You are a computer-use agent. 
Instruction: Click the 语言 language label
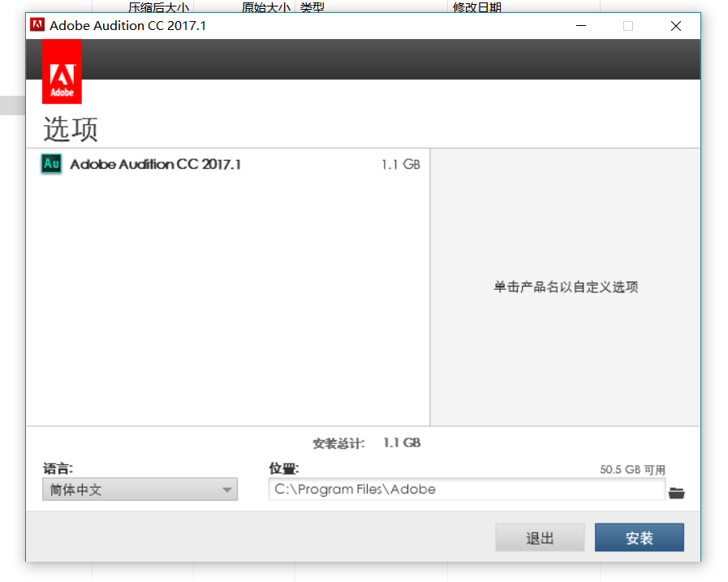(x=58, y=468)
